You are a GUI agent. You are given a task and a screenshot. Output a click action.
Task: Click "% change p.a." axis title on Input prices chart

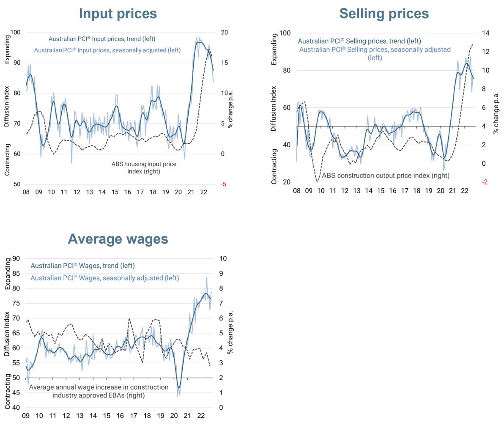230,108
